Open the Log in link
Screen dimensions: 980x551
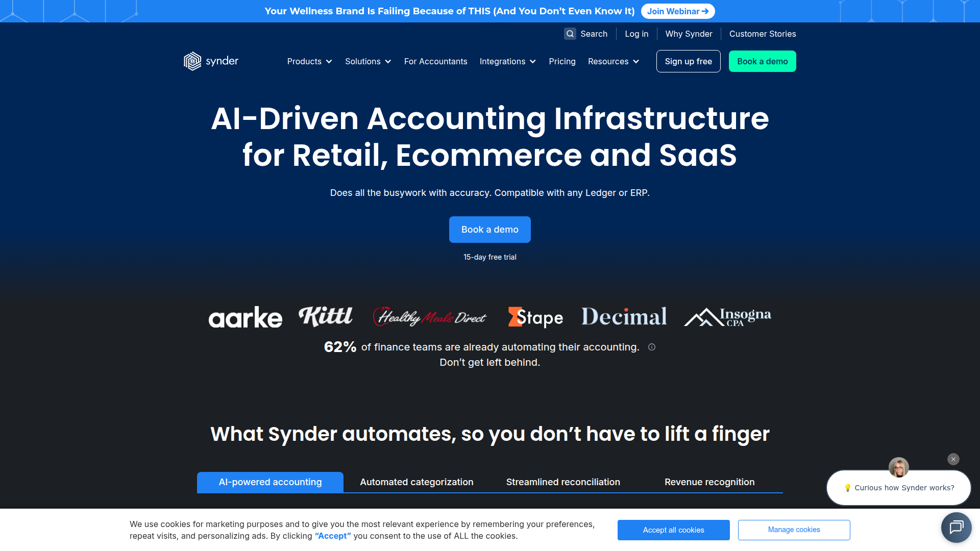(636, 34)
